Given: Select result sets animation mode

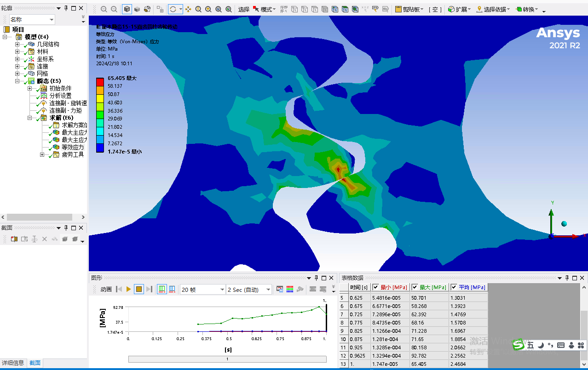Looking at the screenshot, I should click(x=172, y=289).
